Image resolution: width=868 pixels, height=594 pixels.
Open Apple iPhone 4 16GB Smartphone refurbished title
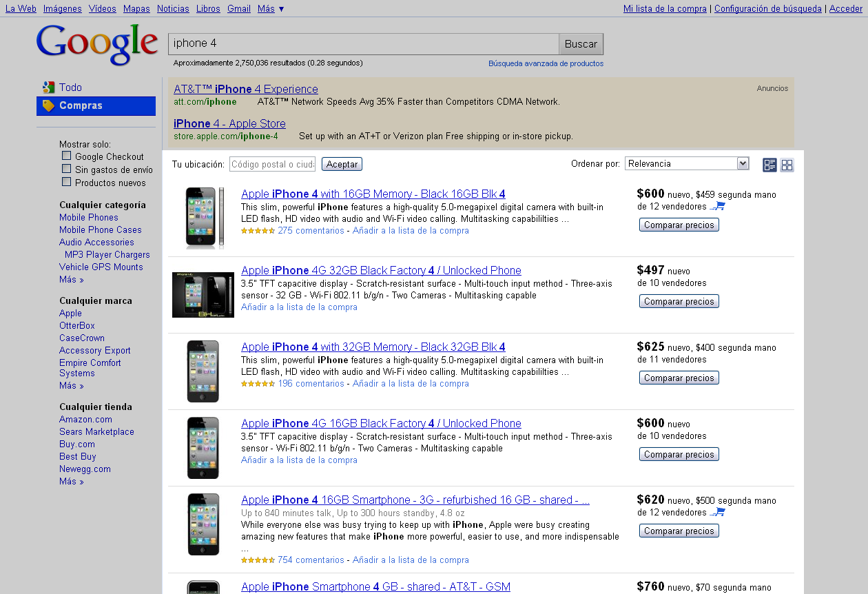coord(415,500)
